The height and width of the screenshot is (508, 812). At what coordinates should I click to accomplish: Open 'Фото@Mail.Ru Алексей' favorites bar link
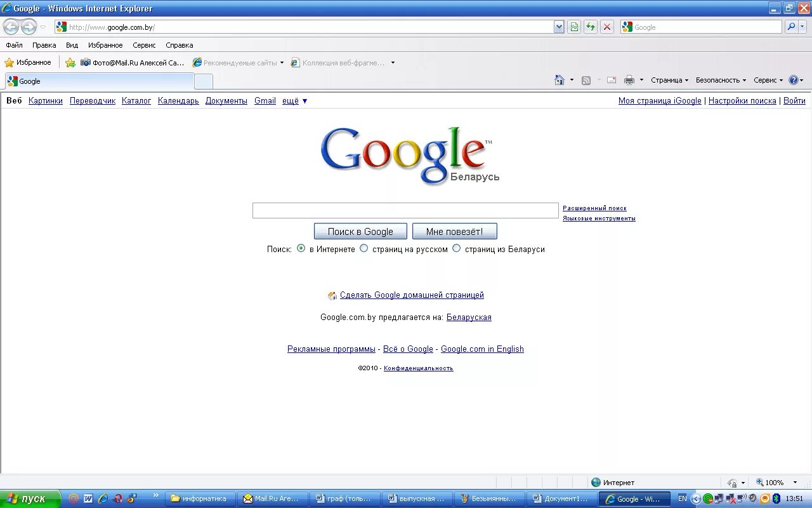133,62
